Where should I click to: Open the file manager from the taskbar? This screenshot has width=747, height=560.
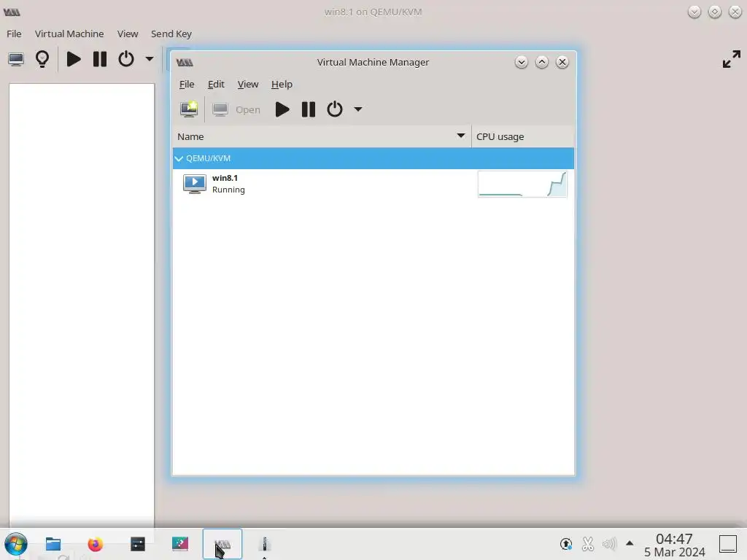[53, 544]
